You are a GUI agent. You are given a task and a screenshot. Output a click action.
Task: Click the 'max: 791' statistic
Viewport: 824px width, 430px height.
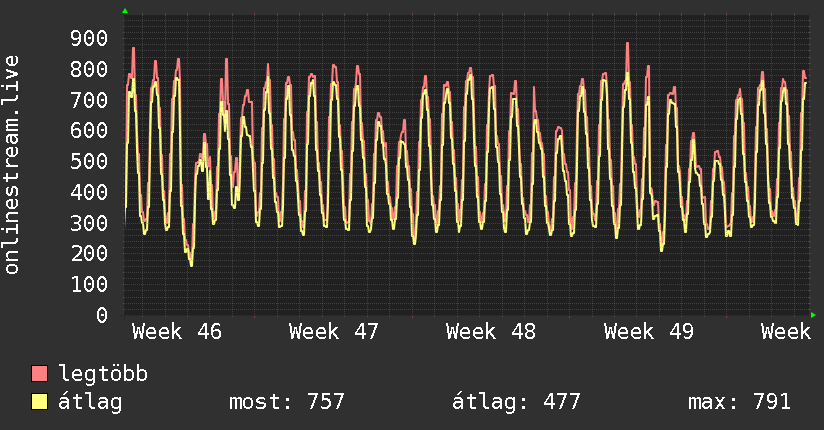coord(739,402)
